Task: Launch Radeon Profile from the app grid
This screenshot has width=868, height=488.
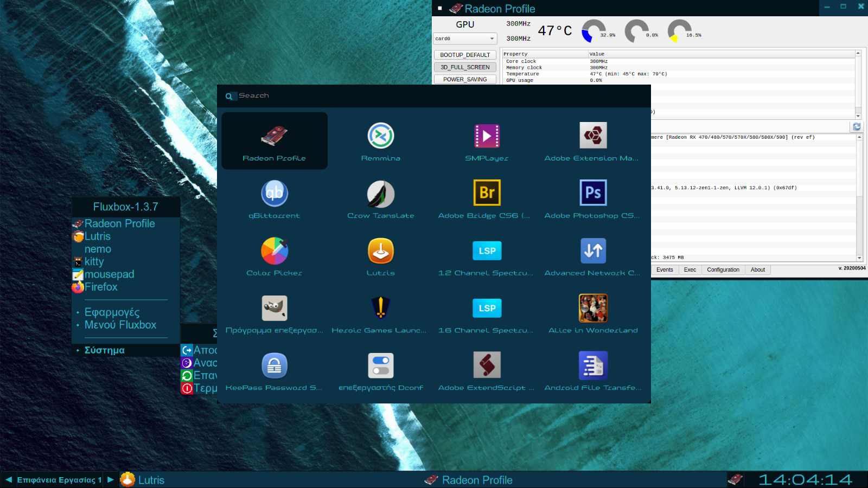Action: (274, 141)
